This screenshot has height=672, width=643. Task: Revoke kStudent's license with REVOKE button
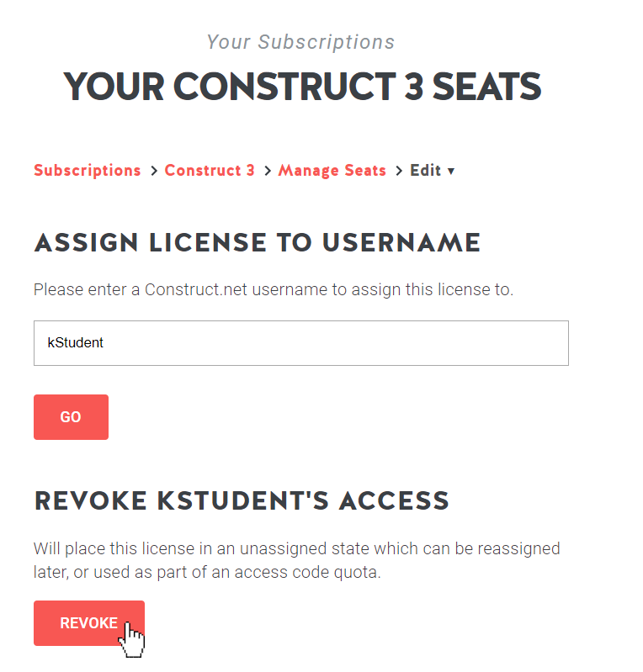pos(89,623)
